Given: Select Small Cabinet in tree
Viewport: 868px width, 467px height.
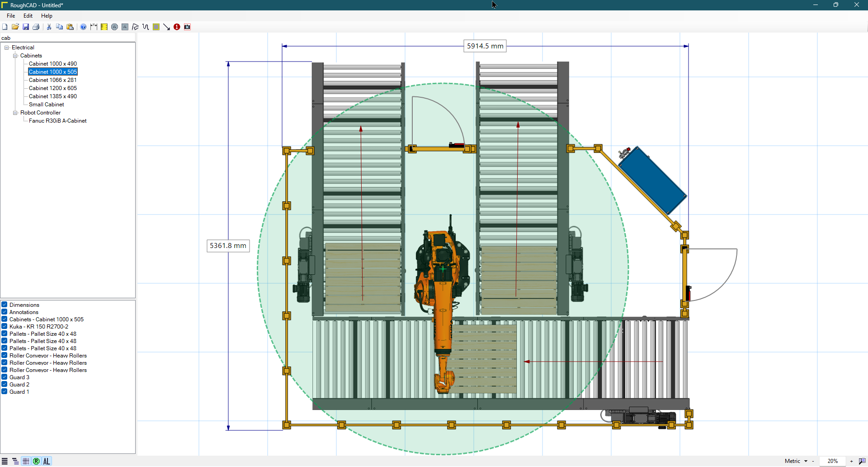Looking at the screenshot, I should [x=47, y=105].
